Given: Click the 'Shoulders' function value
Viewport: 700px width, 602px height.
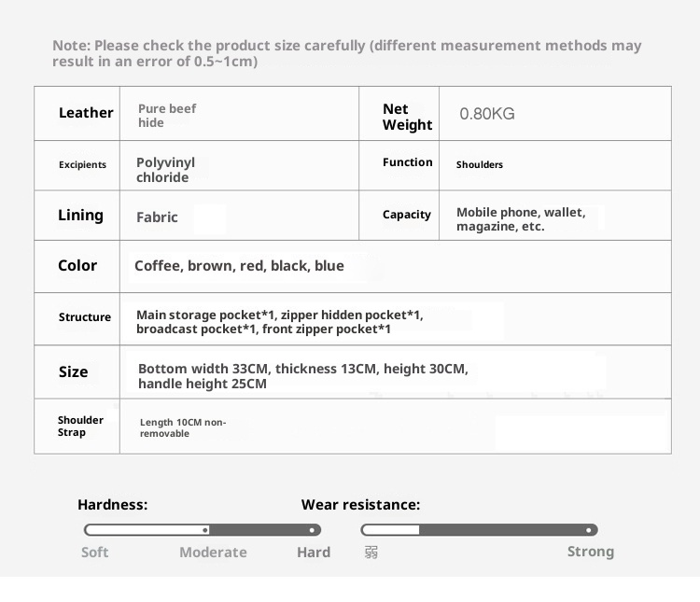Looking at the screenshot, I should pyautogui.click(x=479, y=164).
